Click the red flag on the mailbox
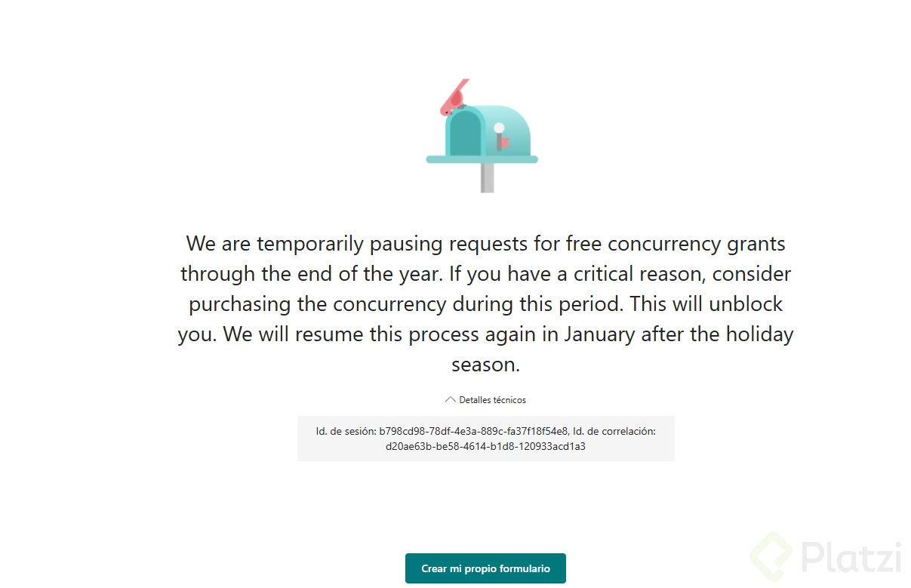The image size is (911, 588). (x=504, y=141)
